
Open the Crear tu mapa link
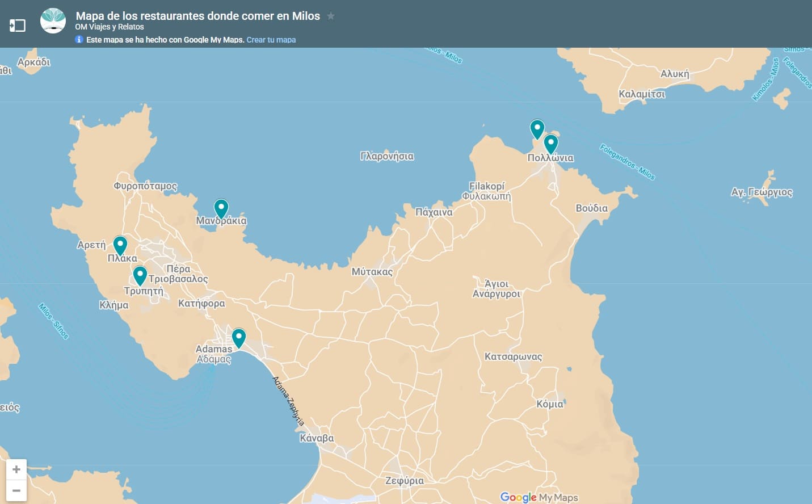click(x=271, y=40)
